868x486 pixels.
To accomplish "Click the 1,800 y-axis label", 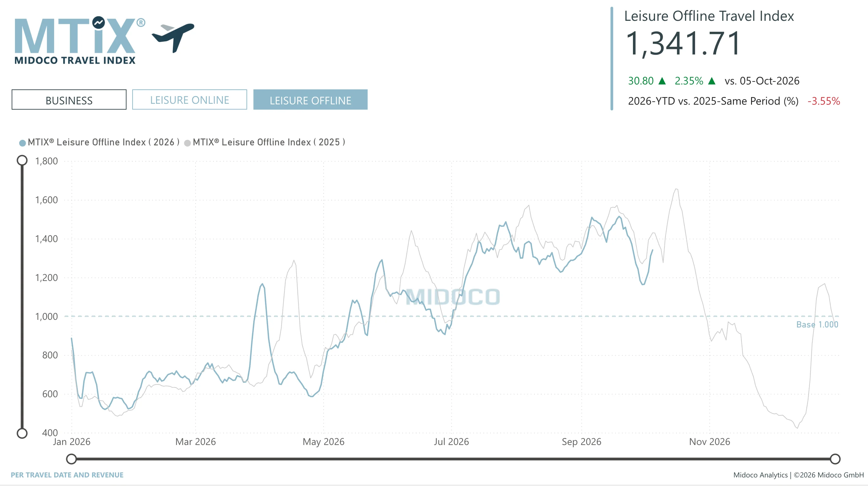I will click(47, 161).
